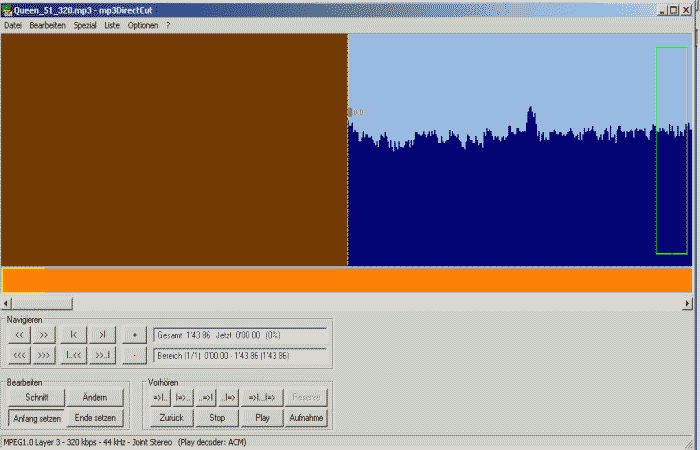Zoom out with the '-' button

135,355
